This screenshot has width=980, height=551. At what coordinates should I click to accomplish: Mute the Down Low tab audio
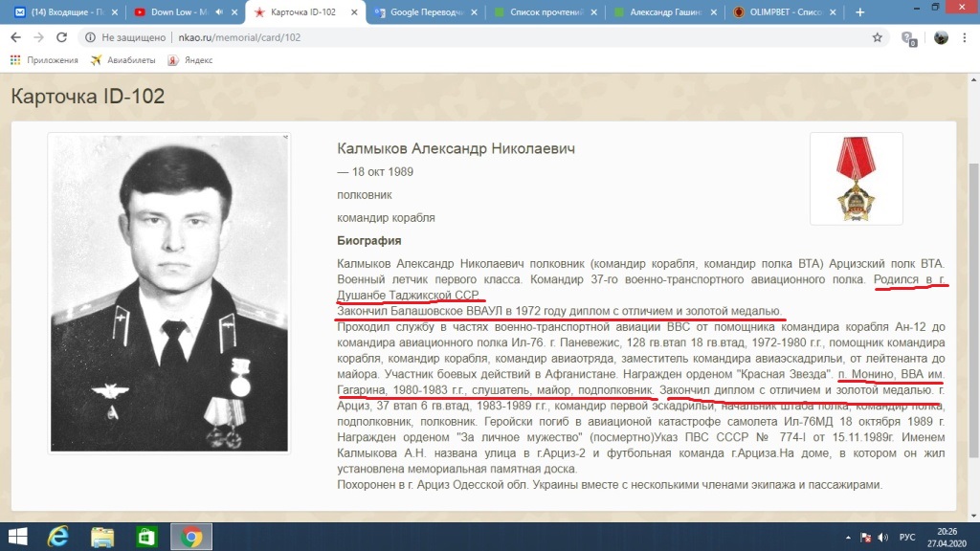point(219,11)
